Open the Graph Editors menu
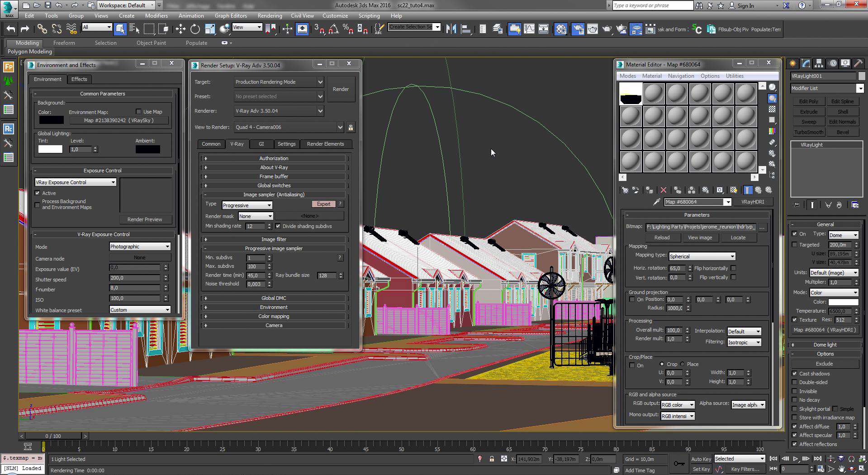 (231, 15)
